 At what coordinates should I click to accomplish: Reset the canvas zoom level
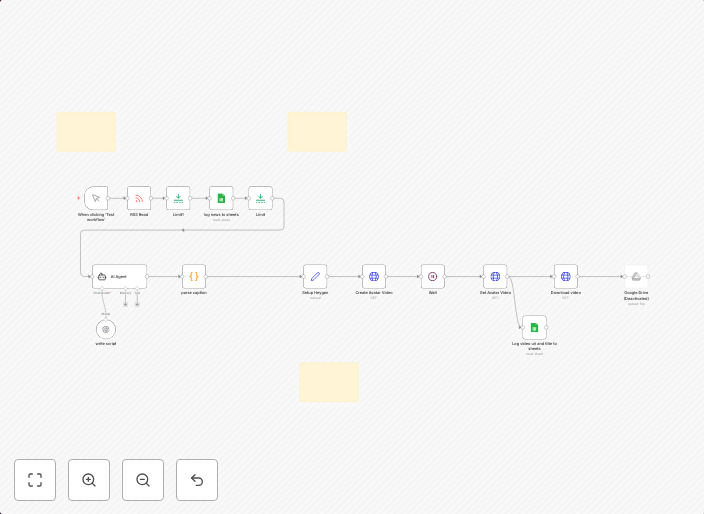(197, 480)
